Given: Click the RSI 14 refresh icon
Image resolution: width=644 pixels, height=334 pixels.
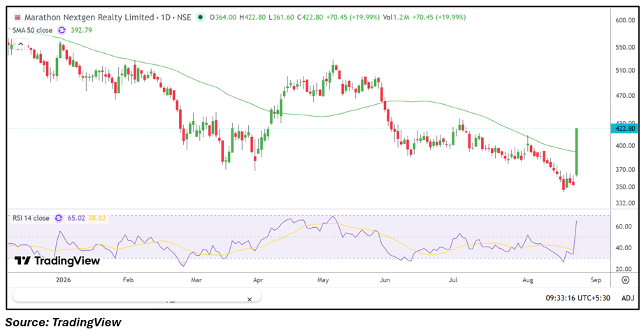Looking at the screenshot, I should 59,218.
